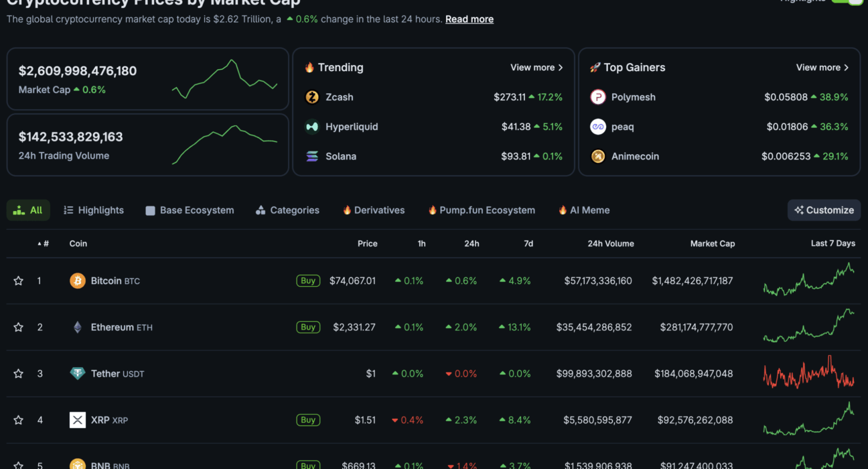Expand Trending with View more
868x469 pixels.
(x=536, y=68)
